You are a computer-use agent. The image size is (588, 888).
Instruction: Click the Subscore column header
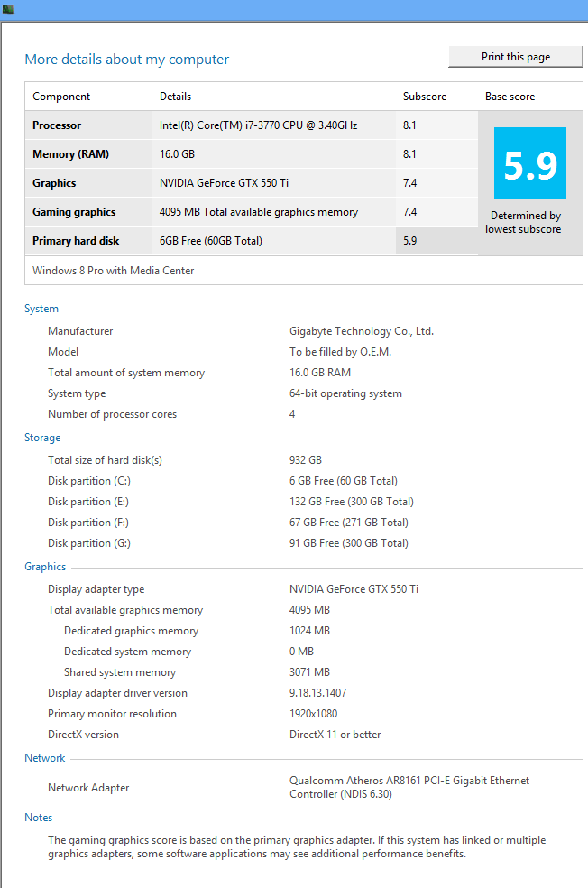tap(424, 97)
